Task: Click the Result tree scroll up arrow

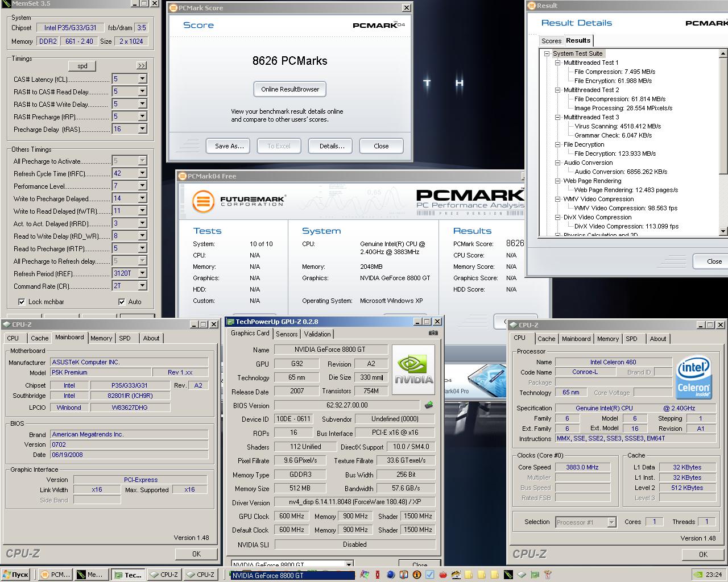Action: (723, 53)
